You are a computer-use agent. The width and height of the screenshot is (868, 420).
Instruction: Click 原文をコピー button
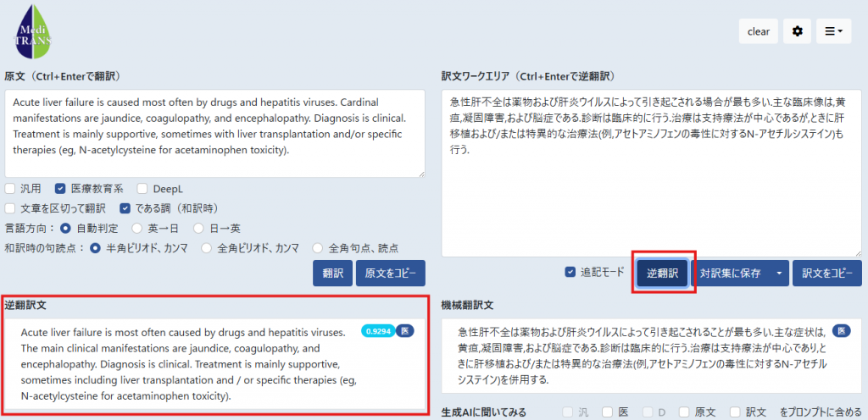point(391,273)
